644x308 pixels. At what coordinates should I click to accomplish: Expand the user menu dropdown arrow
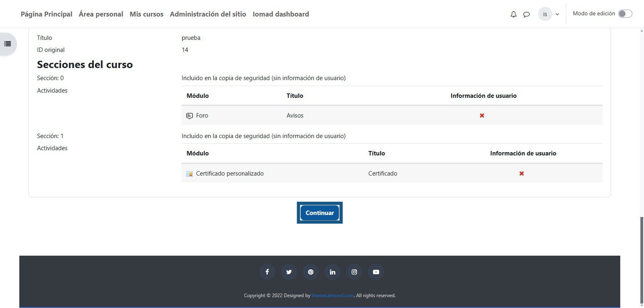pyautogui.click(x=557, y=14)
